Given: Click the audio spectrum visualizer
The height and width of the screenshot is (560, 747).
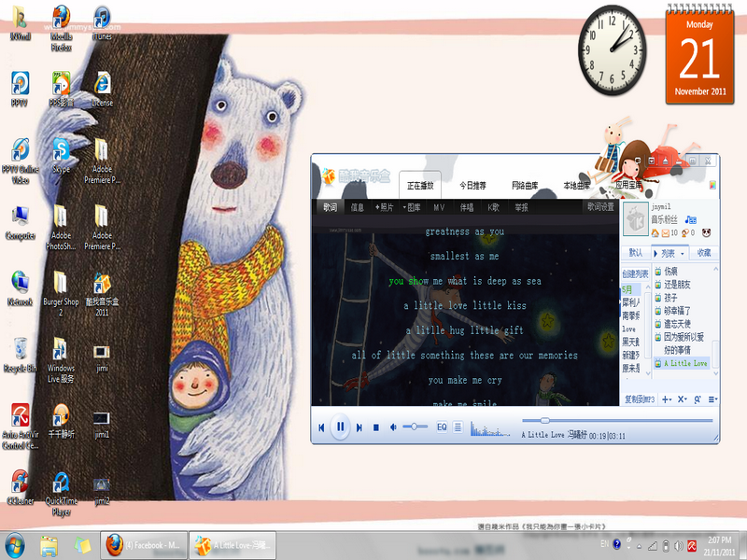Looking at the screenshot, I should tap(489, 428).
